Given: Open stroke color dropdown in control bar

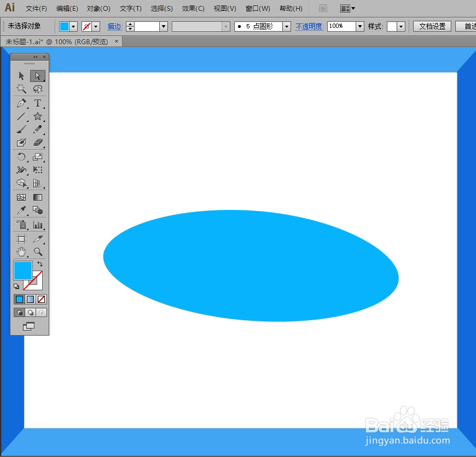Looking at the screenshot, I should pyautogui.click(x=96, y=27).
